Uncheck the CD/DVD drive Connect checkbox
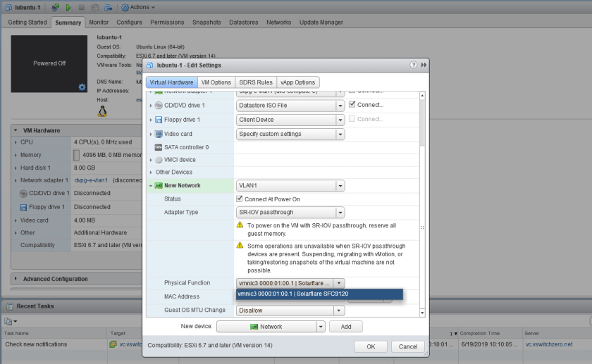 coord(352,105)
